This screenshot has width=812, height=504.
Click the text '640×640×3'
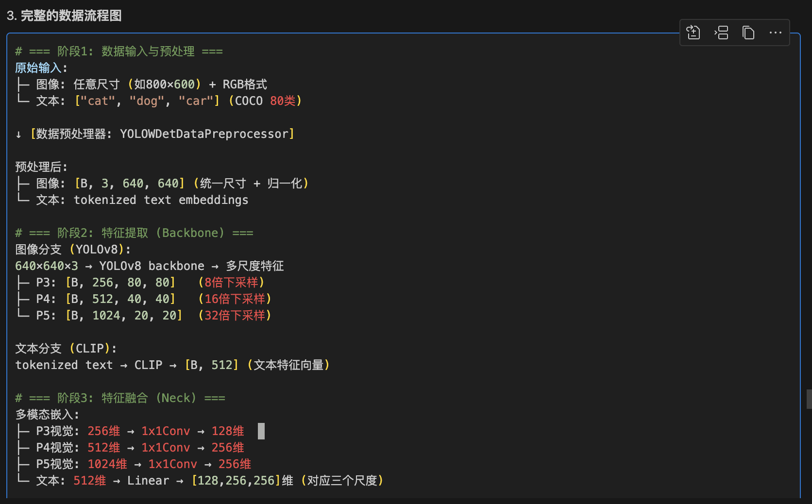pos(47,266)
